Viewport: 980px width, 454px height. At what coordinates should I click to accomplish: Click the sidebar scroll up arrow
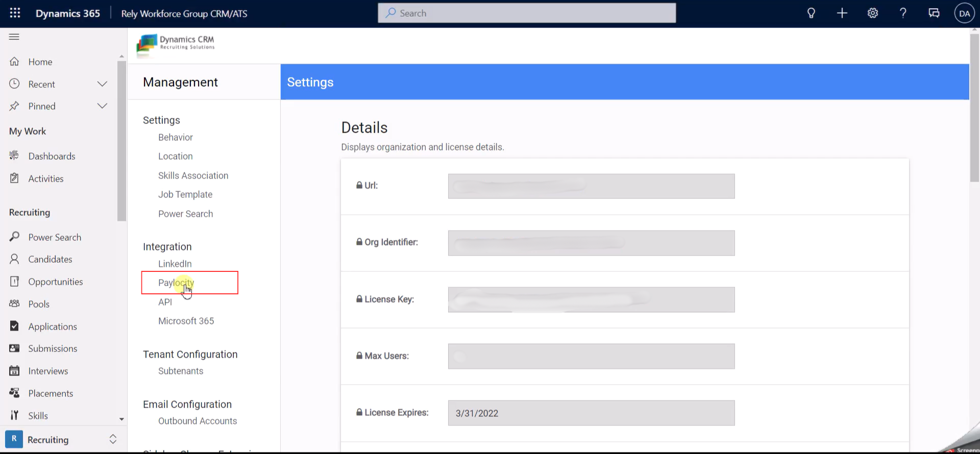121,57
